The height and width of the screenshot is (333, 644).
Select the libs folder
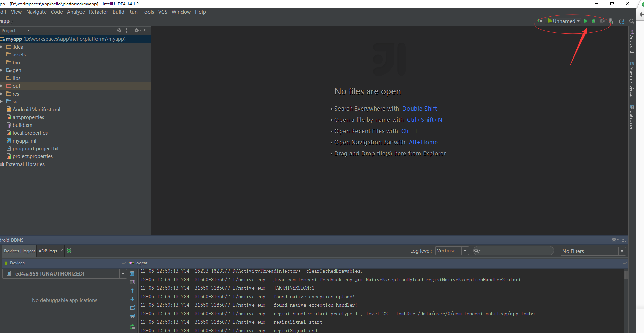click(16, 78)
